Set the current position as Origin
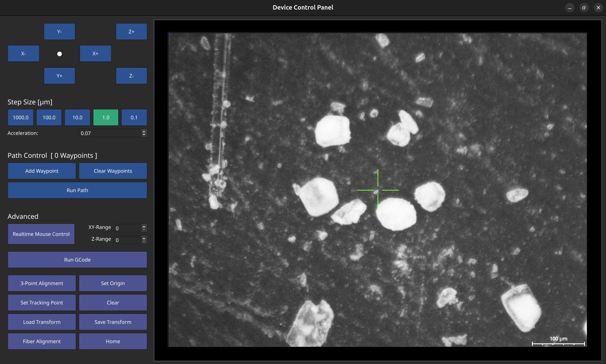The height and width of the screenshot is (364, 606). pyautogui.click(x=113, y=283)
